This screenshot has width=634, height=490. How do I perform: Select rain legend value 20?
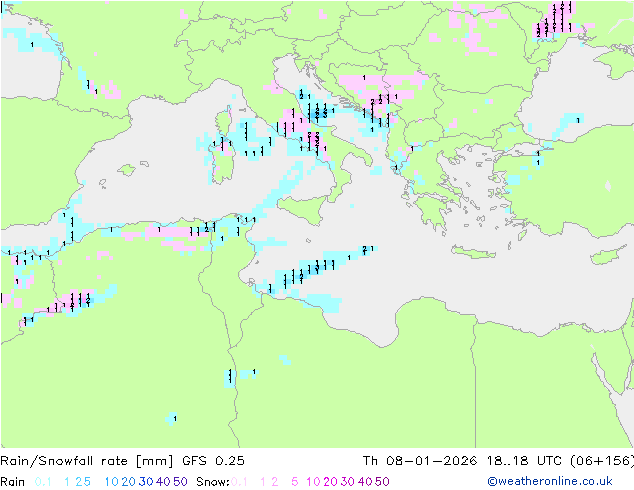pyautogui.click(x=128, y=482)
